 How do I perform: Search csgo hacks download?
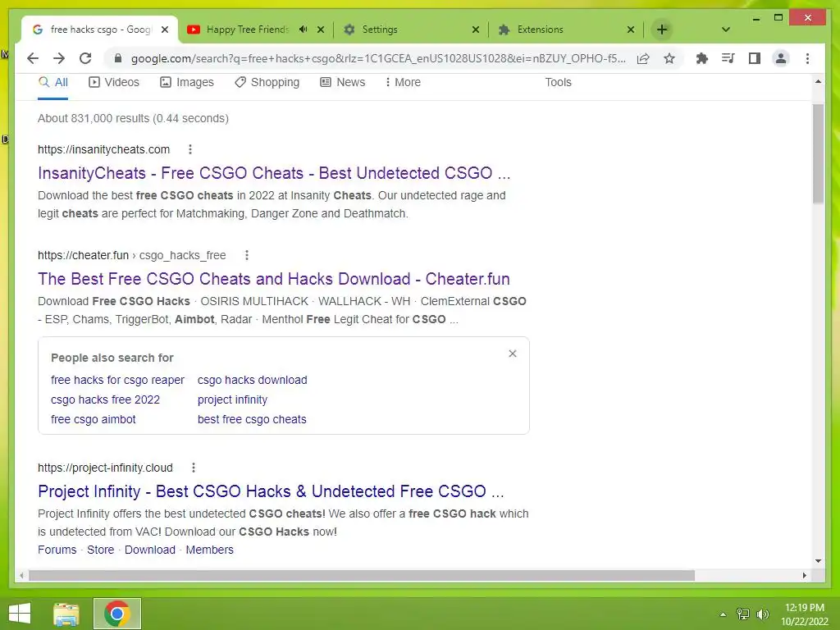click(253, 380)
